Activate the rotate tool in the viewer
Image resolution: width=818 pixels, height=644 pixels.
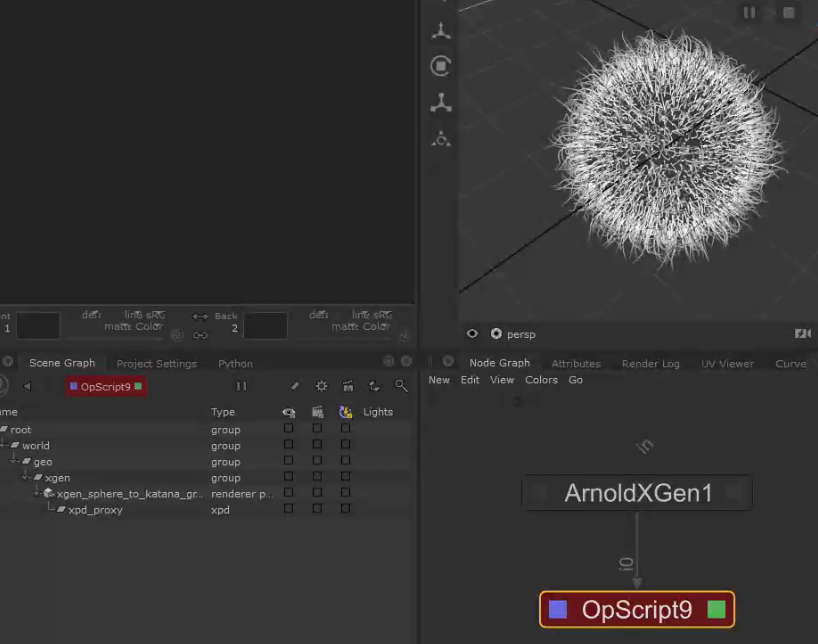point(440,66)
